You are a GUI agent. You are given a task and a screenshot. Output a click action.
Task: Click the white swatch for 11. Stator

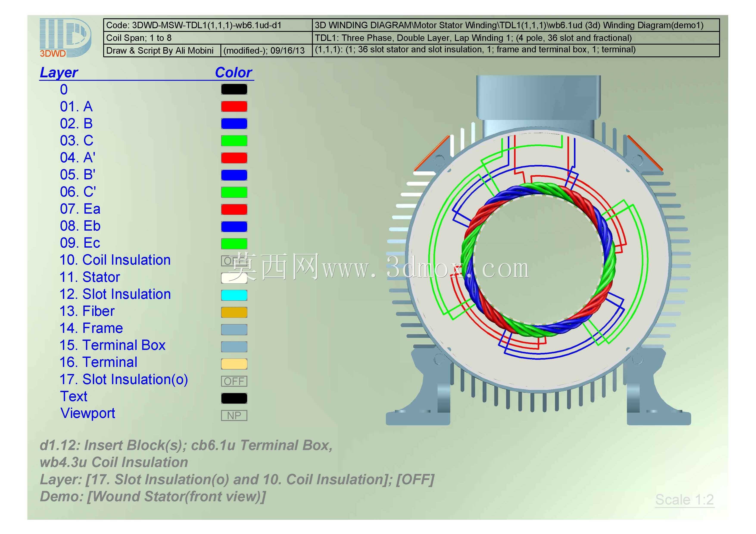pos(234,278)
